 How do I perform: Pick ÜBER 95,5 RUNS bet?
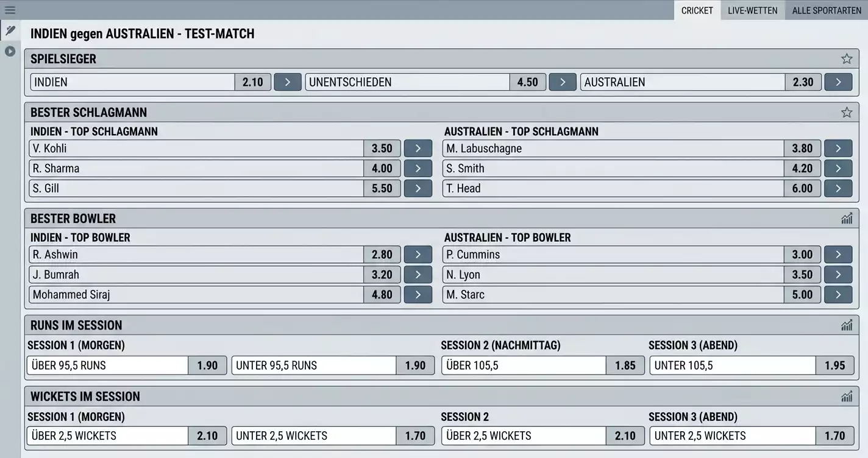tap(127, 365)
